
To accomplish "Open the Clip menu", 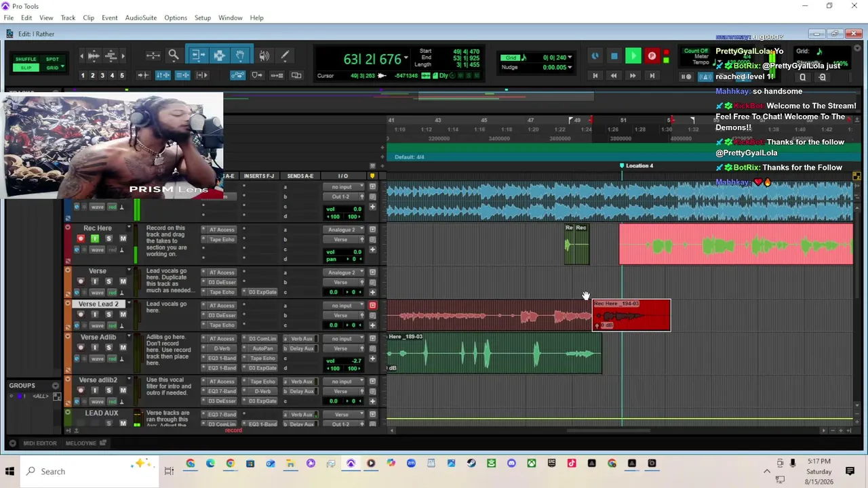I will [88, 18].
